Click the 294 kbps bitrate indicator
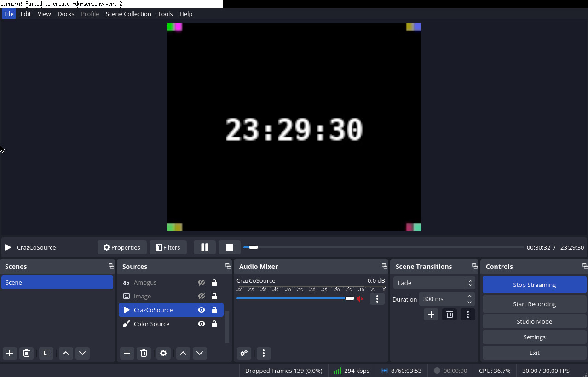Image resolution: width=588 pixels, height=377 pixels. (x=352, y=371)
